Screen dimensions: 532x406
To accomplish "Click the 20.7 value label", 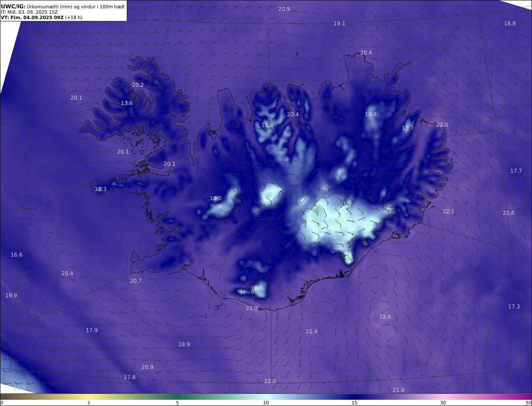I will [x=136, y=281].
